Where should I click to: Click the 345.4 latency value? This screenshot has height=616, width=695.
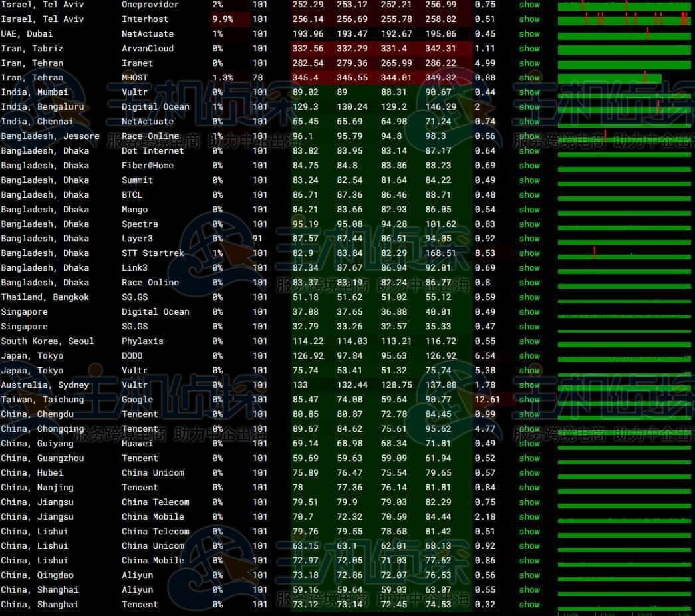305,78
